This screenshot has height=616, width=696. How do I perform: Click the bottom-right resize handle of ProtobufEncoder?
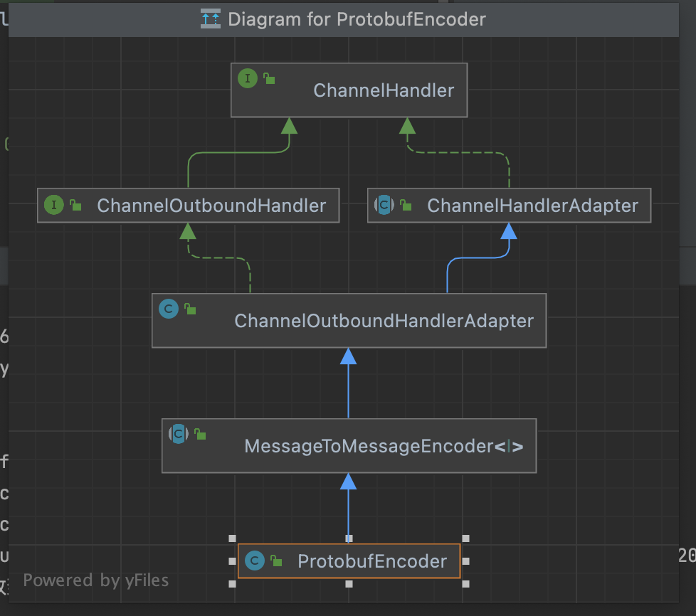pyautogui.click(x=465, y=584)
